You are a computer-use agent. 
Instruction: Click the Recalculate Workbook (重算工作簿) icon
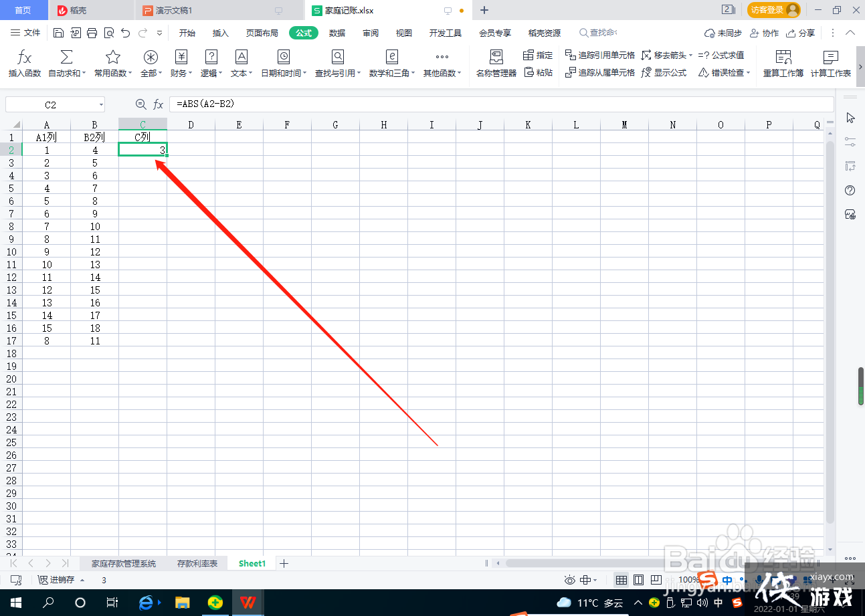783,57
